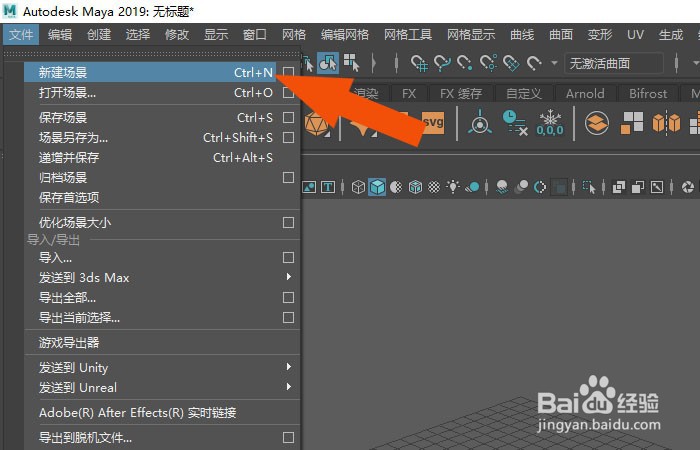The image size is (700, 450).
Task: Toggle multisample anti-aliasing icon
Action: tap(540, 187)
